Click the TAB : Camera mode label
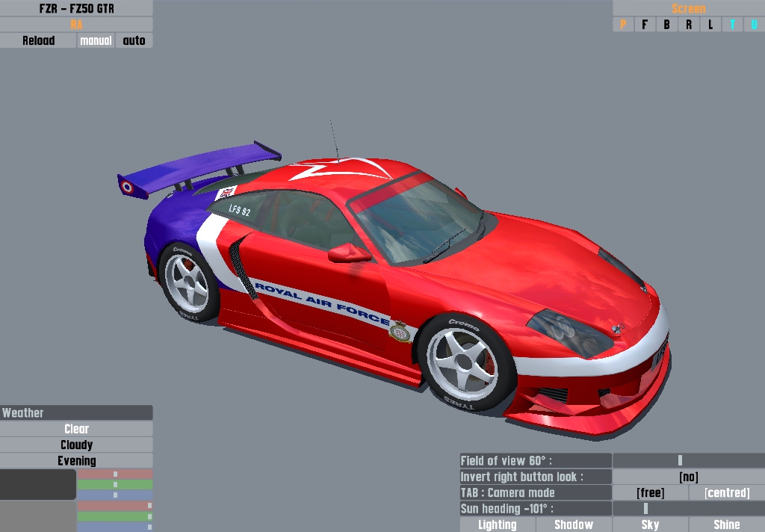 (536, 493)
